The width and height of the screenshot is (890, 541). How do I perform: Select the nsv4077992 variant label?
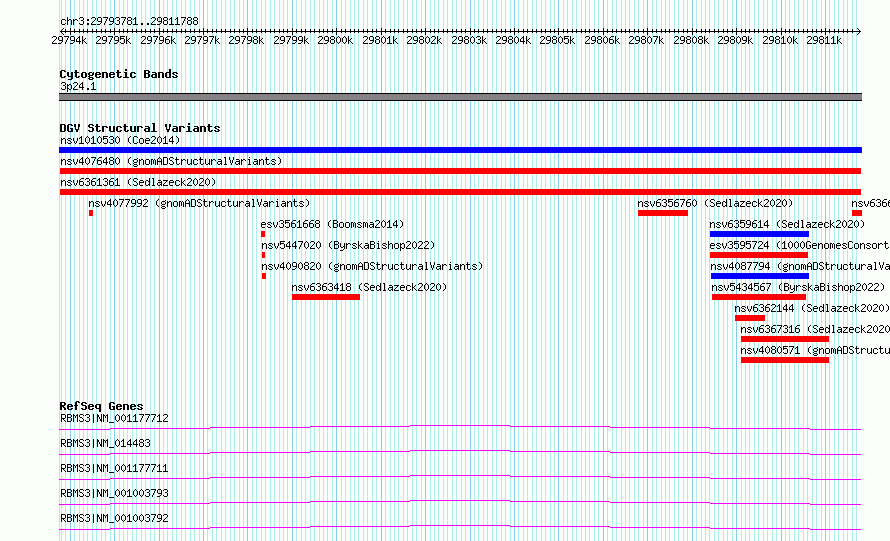(x=199, y=203)
